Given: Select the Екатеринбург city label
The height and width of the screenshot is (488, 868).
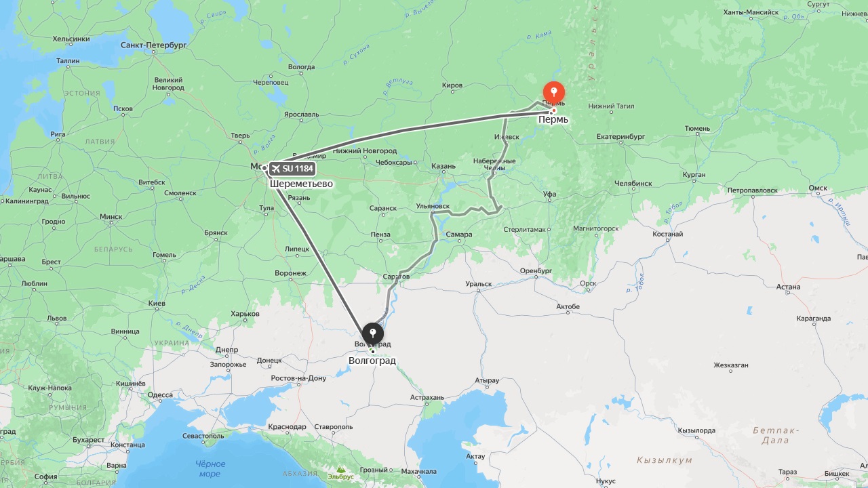Looking at the screenshot, I should pyautogui.click(x=620, y=137).
